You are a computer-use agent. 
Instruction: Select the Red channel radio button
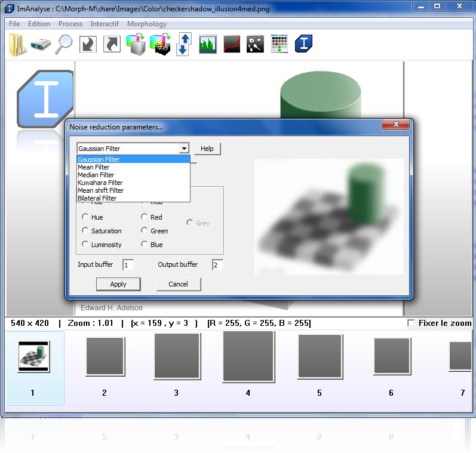pyautogui.click(x=144, y=217)
